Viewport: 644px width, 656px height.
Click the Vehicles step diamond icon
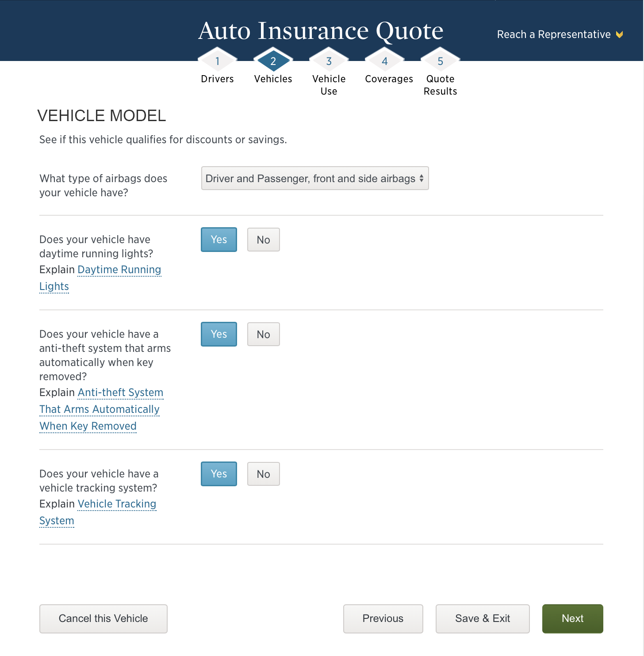(273, 61)
